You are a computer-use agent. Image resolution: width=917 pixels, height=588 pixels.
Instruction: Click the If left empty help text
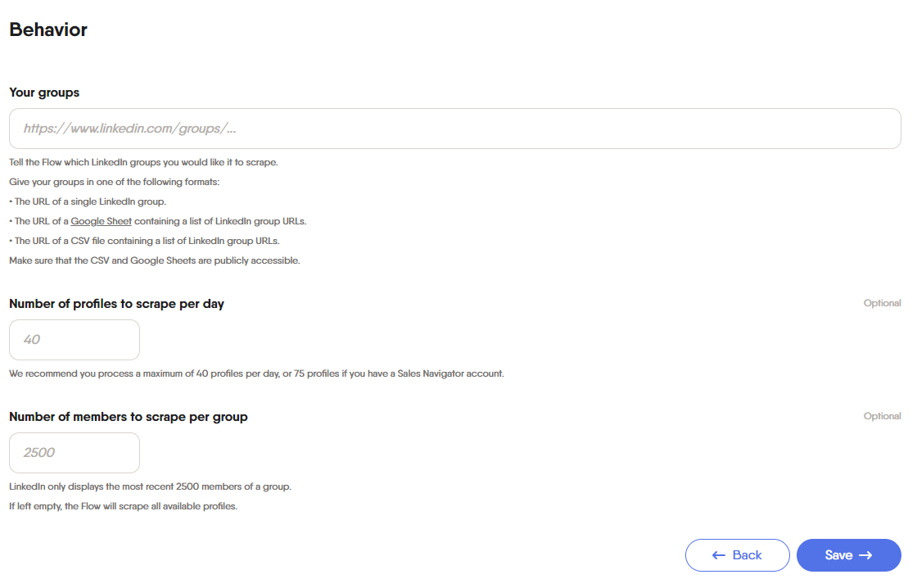point(124,506)
